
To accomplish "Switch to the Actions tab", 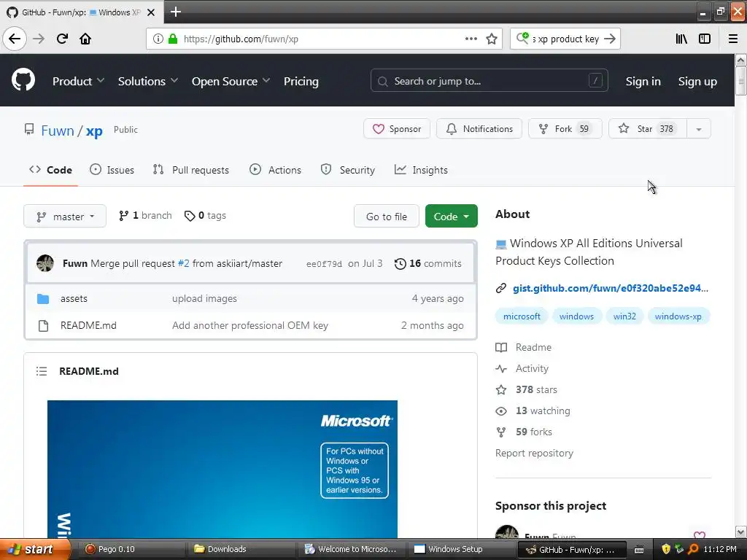I will click(275, 170).
